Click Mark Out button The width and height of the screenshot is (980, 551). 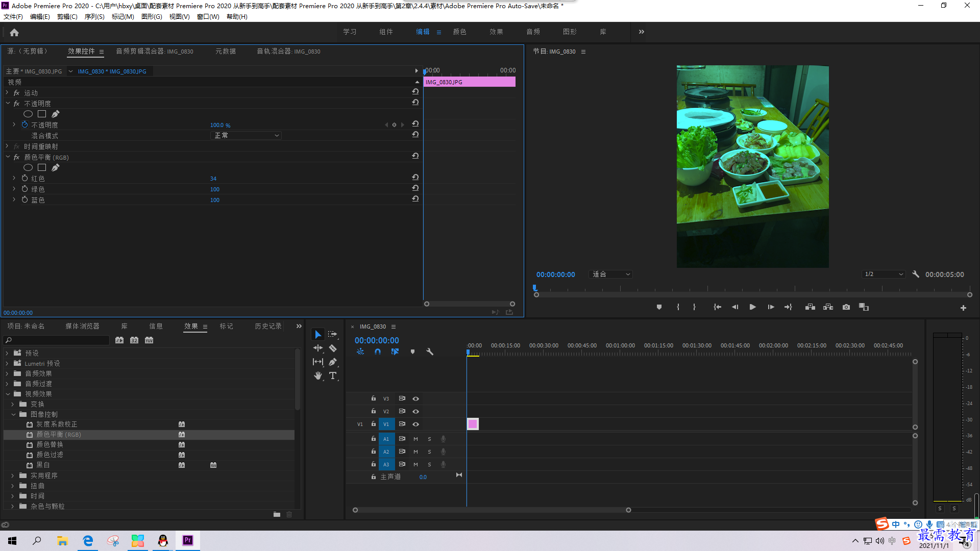click(694, 307)
